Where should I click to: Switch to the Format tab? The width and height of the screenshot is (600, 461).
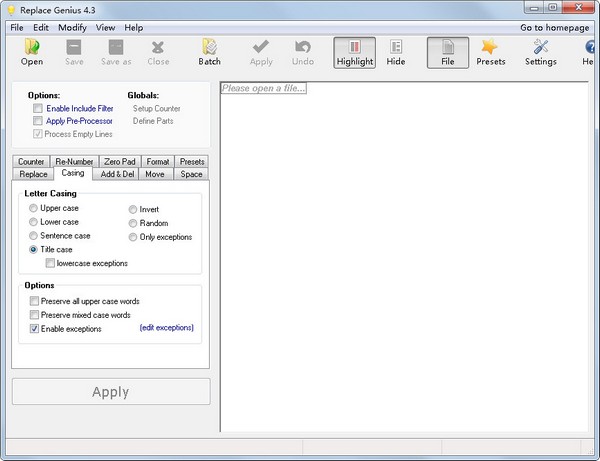click(x=158, y=161)
